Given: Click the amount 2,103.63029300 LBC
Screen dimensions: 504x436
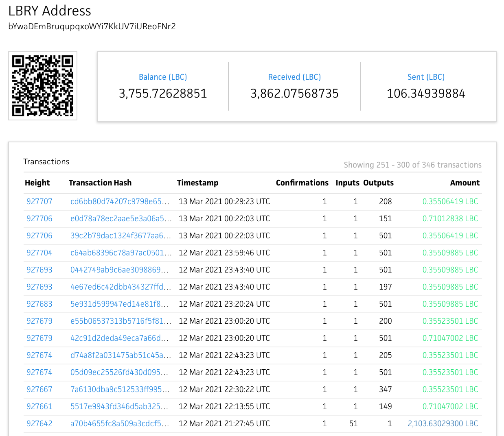Looking at the screenshot, I should [443, 423].
